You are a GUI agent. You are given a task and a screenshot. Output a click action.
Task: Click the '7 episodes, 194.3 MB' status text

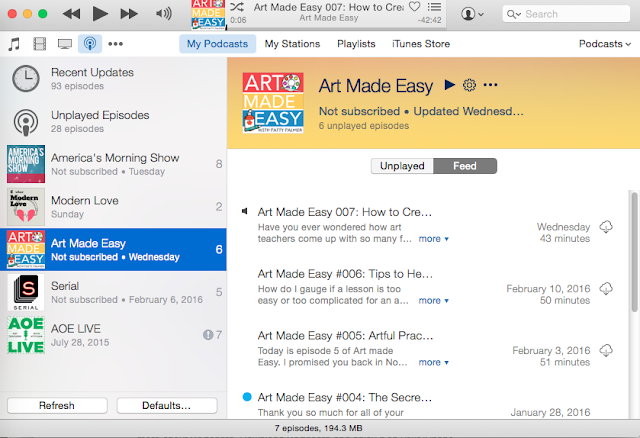[x=318, y=428]
